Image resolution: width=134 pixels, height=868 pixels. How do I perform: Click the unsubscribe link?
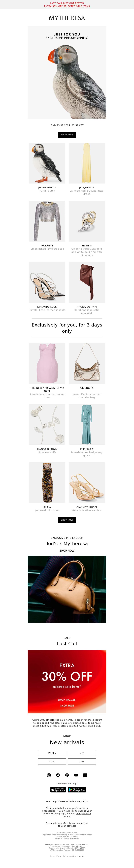tap(49, 811)
